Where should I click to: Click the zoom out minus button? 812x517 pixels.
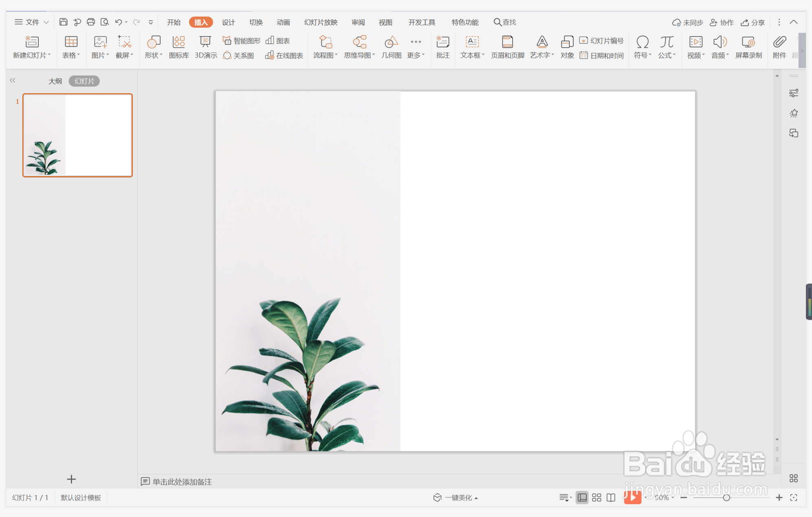click(684, 497)
